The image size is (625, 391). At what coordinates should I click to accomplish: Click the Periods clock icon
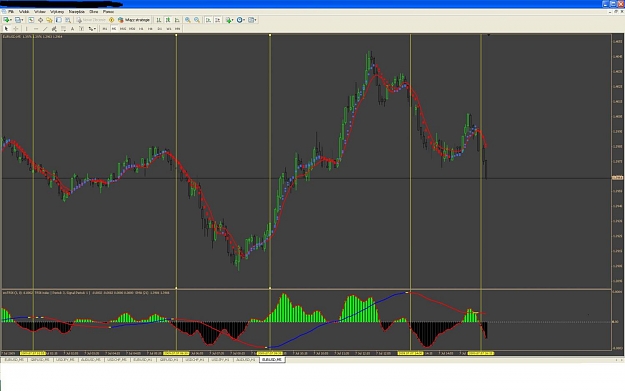point(240,20)
